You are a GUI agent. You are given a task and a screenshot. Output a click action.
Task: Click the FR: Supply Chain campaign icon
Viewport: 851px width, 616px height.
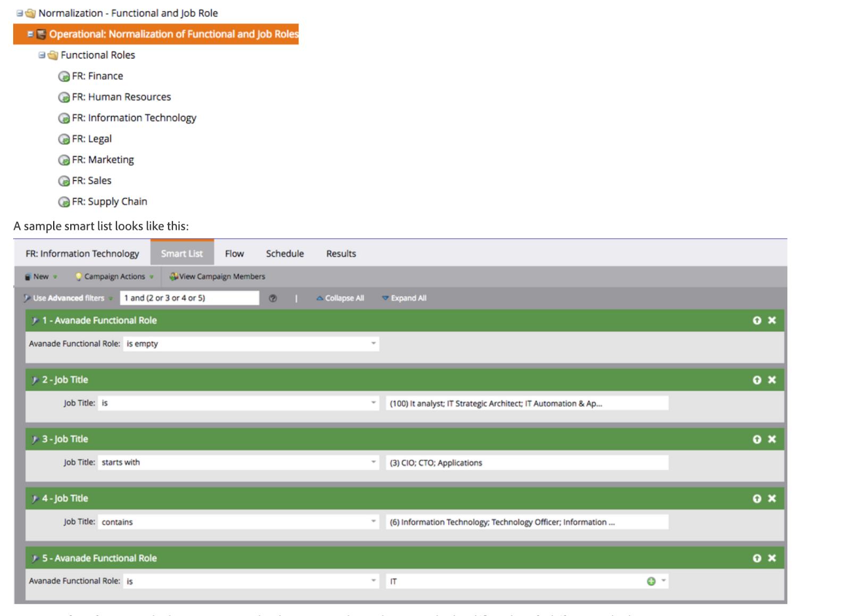[64, 201]
